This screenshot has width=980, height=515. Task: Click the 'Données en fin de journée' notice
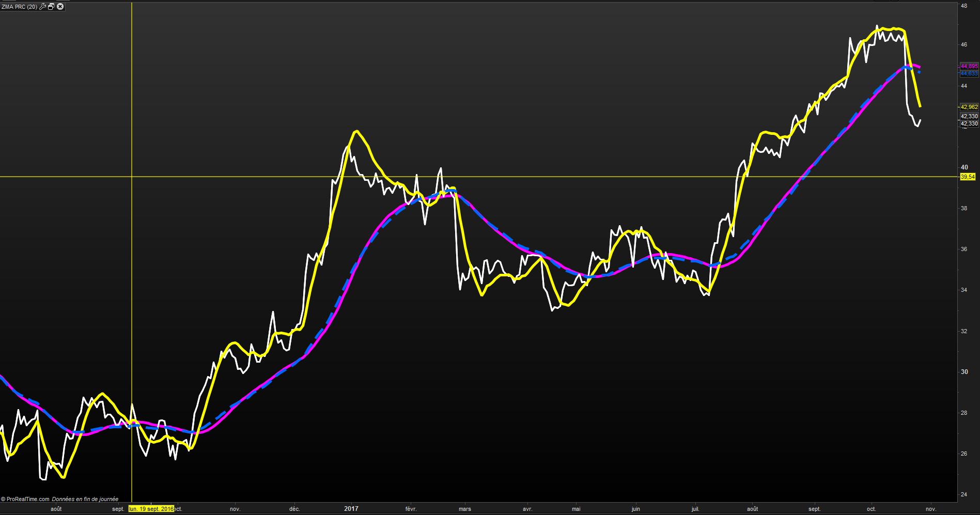click(85, 500)
